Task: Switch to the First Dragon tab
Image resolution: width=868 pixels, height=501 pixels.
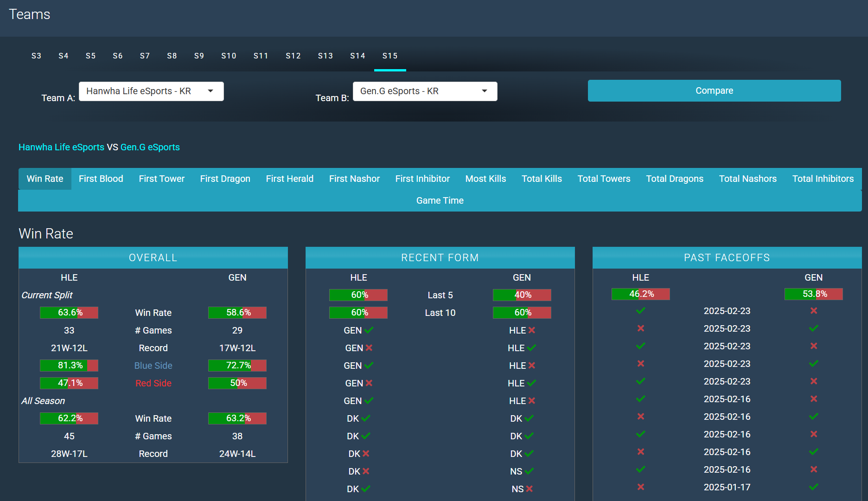Action: coord(225,179)
